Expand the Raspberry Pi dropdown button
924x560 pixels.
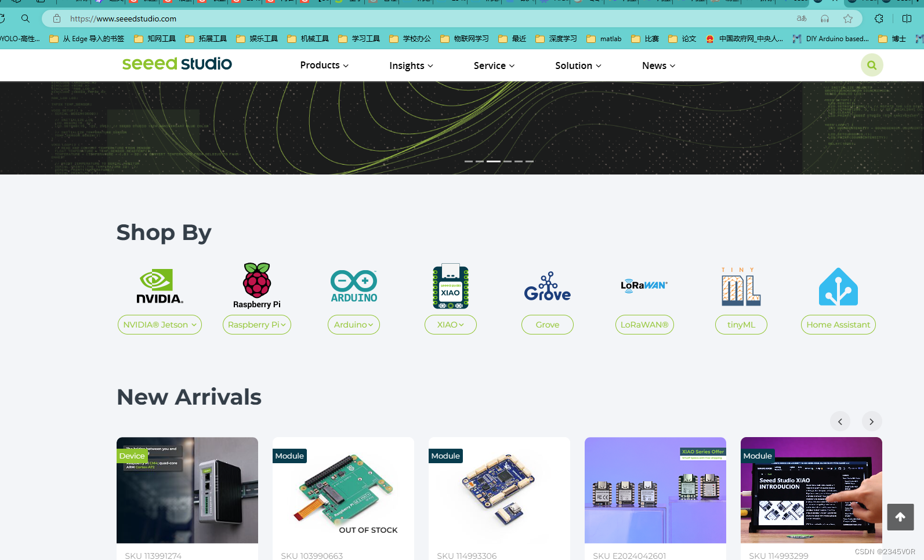[257, 325]
